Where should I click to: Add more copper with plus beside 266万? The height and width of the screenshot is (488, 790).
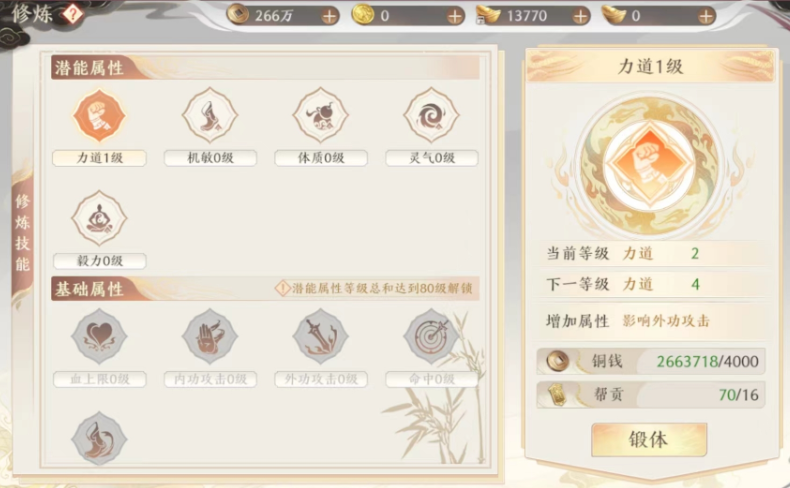point(330,16)
